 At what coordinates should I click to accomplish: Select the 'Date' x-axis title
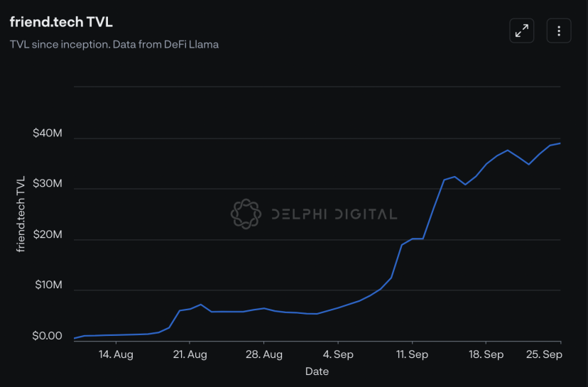click(x=317, y=371)
